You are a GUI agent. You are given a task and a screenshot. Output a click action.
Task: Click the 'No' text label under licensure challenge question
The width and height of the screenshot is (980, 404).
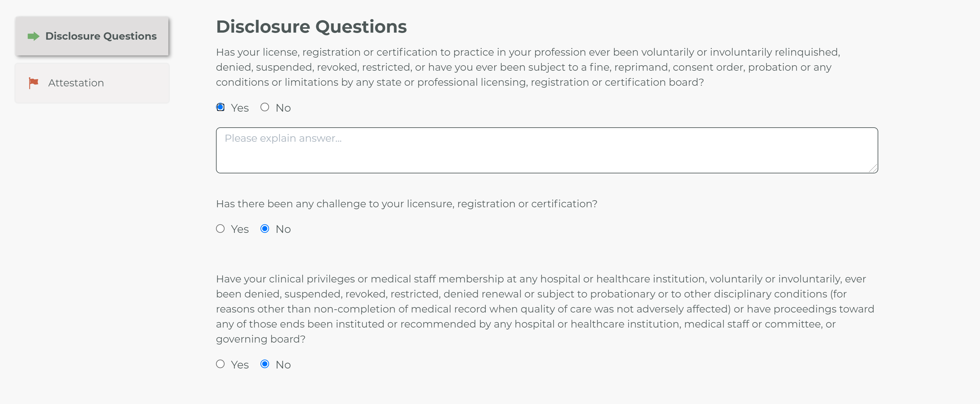[x=283, y=229]
